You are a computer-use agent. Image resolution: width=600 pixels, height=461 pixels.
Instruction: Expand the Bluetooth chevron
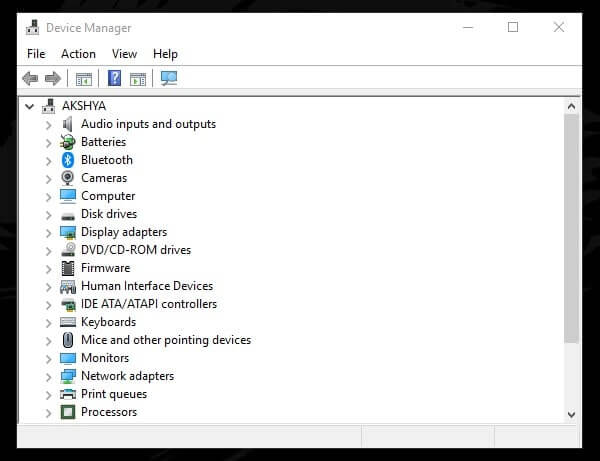[49, 161]
